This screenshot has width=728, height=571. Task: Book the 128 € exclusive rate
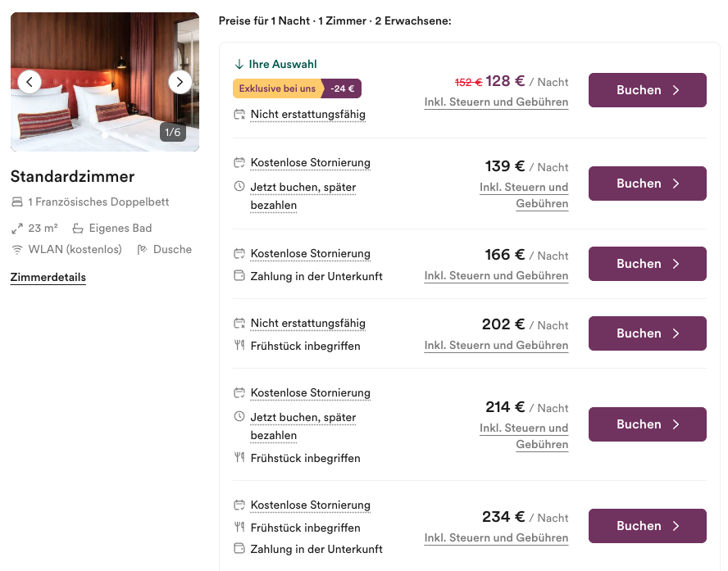pyautogui.click(x=647, y=90)
